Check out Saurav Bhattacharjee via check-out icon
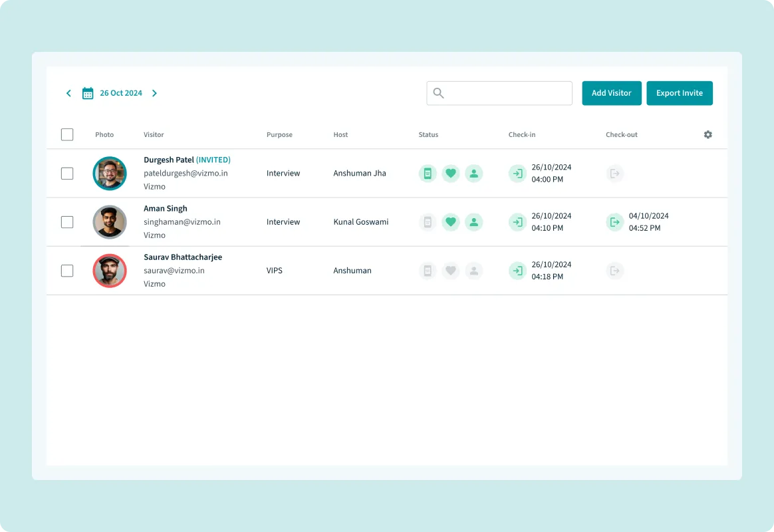Screen dimensions: 774x532 coord(614,271)
